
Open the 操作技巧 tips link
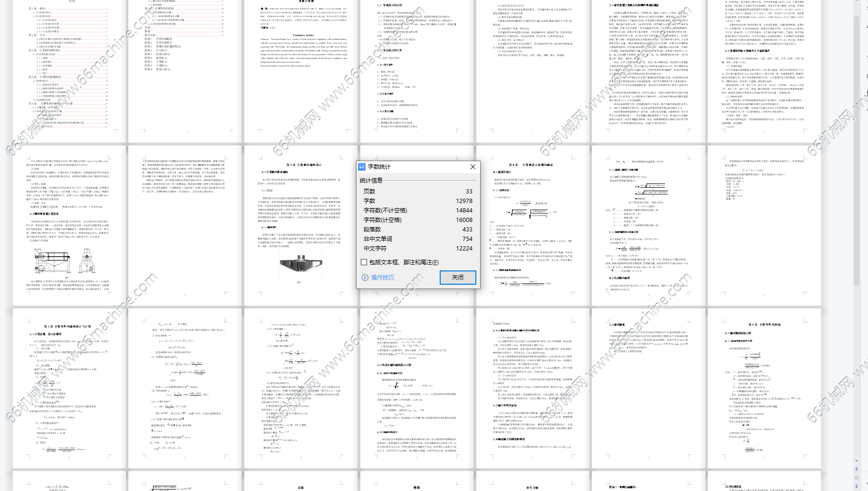point(382,278)
